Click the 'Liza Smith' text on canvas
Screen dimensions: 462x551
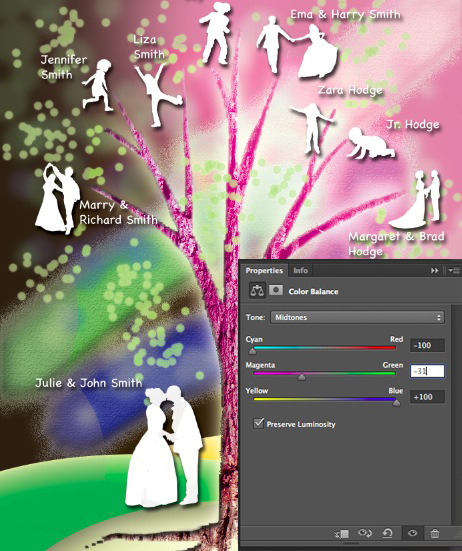[148, 47]
